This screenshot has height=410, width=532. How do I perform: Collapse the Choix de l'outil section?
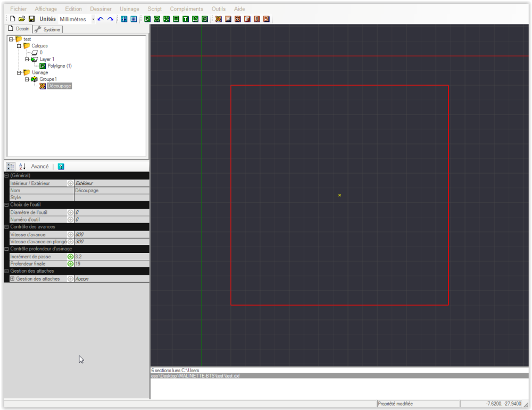pyautogui.click(x=6, y=205)
